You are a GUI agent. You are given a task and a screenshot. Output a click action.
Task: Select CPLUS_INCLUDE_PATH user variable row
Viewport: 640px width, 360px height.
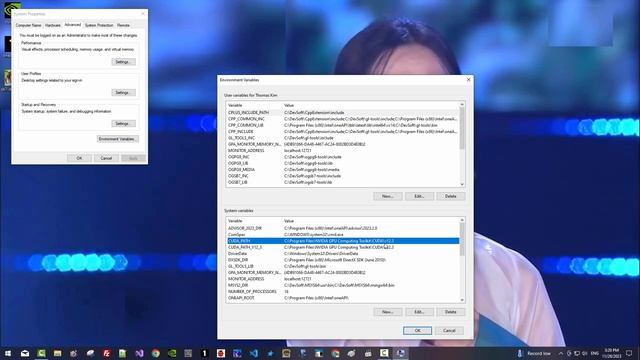pos(343,113)
